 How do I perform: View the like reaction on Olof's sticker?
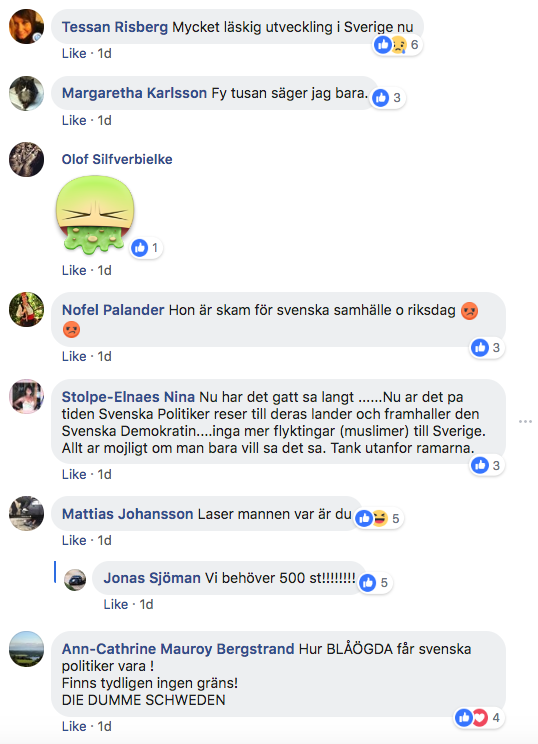tap(147, 248)
